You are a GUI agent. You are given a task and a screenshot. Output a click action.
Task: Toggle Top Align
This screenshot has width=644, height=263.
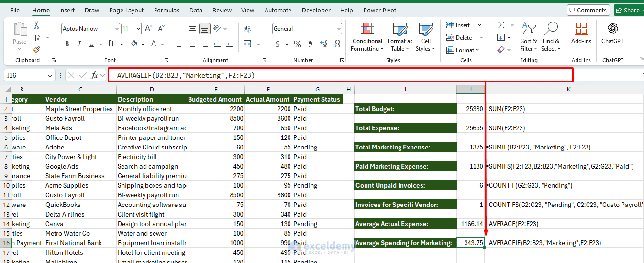[180, 29]
